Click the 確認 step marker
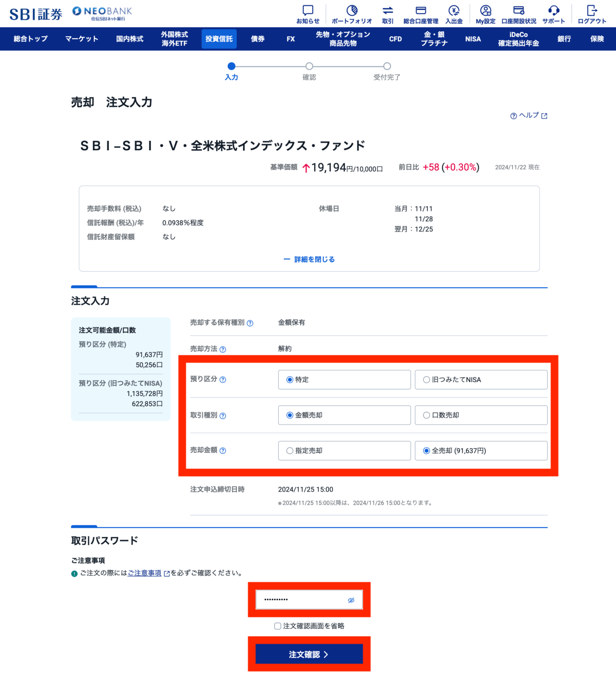This screenshot has width=616, height=673. (309, 66)
